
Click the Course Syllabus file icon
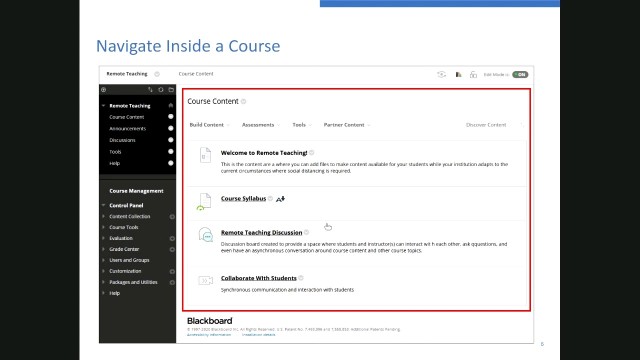coord(204,202)
